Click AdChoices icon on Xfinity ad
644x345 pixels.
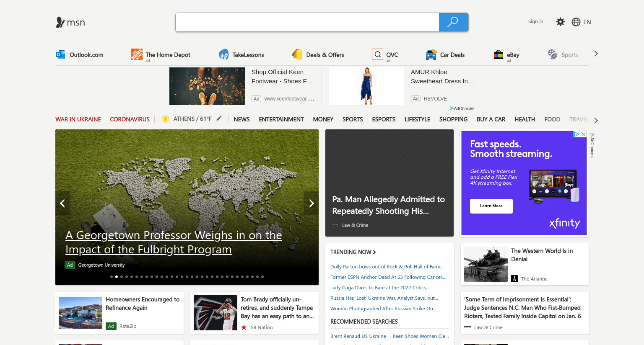coord(577,134)
